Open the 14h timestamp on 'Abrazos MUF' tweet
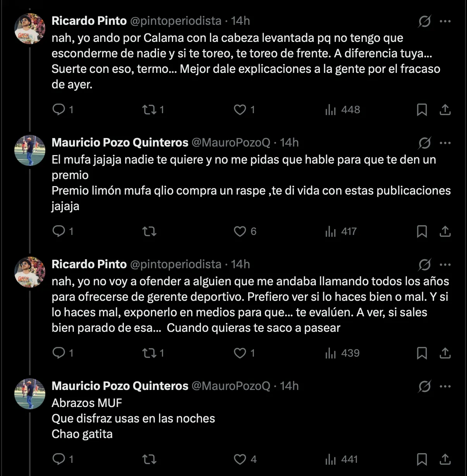The image size is (467, 476). click(289, 386)
